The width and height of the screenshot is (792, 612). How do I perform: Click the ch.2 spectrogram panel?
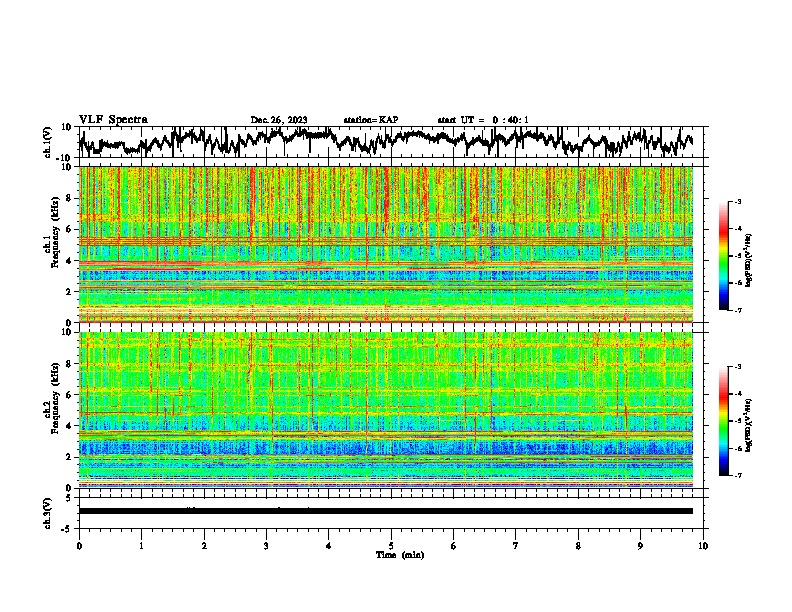point(386,410)
